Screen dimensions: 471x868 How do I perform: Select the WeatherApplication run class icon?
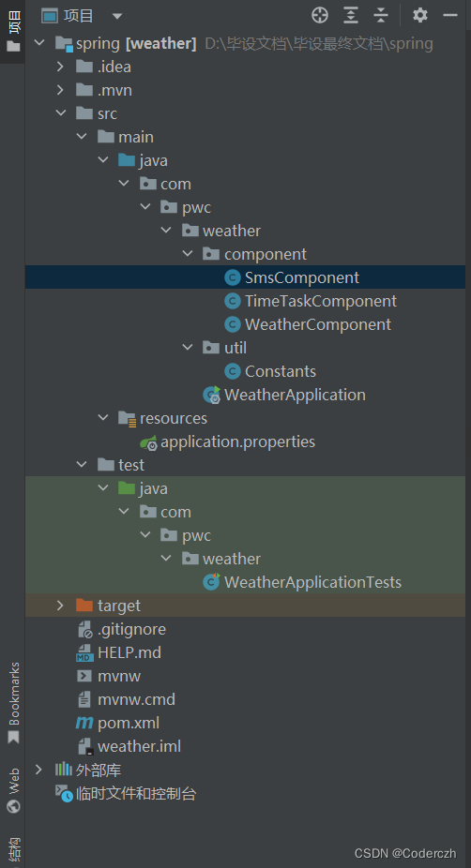(x=212, y=395)
